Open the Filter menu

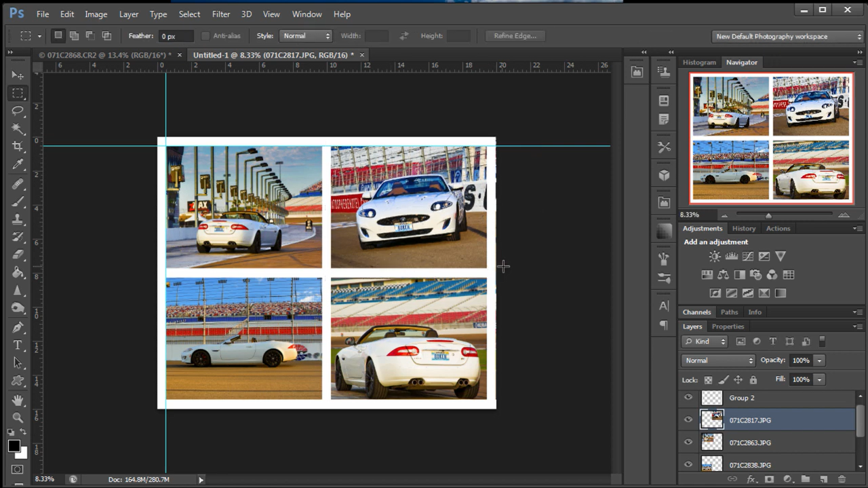click(x=220, y=14)
